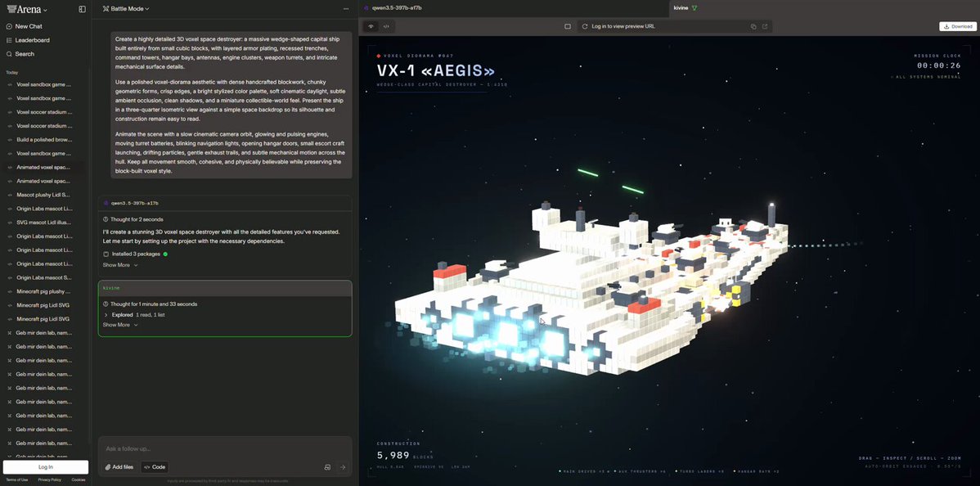
Task: Click the Download button
Action: pyautogui.click(x=957, y=26)
